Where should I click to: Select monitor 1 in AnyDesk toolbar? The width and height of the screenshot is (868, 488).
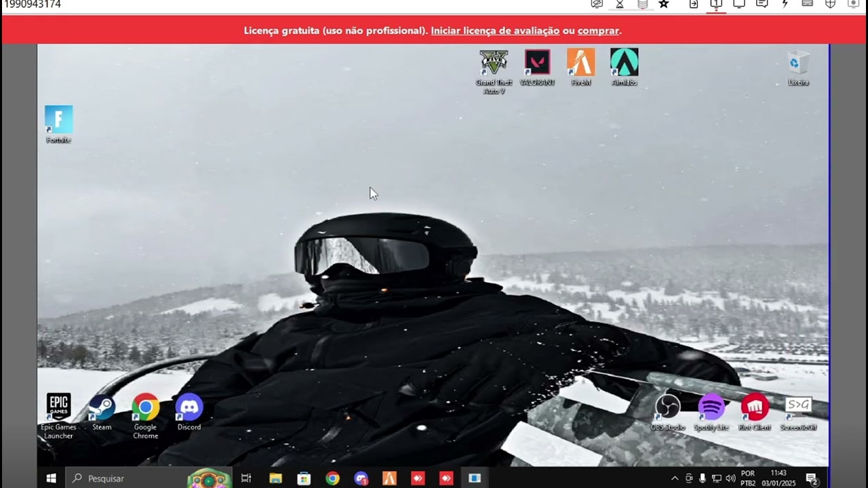[x=716, y=4]
